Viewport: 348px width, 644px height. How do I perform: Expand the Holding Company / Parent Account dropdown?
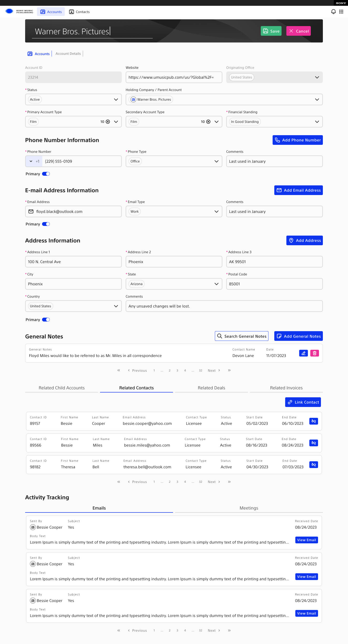pos(317,99)
